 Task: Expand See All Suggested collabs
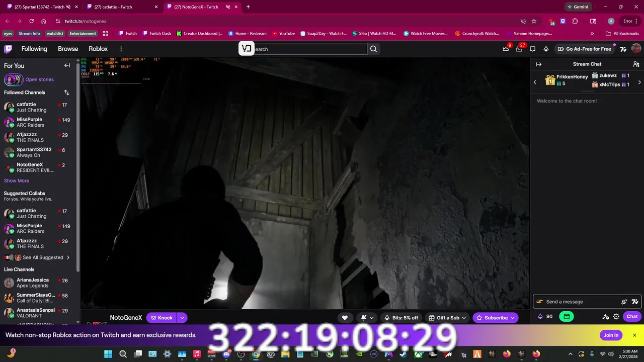click(46, 257)
